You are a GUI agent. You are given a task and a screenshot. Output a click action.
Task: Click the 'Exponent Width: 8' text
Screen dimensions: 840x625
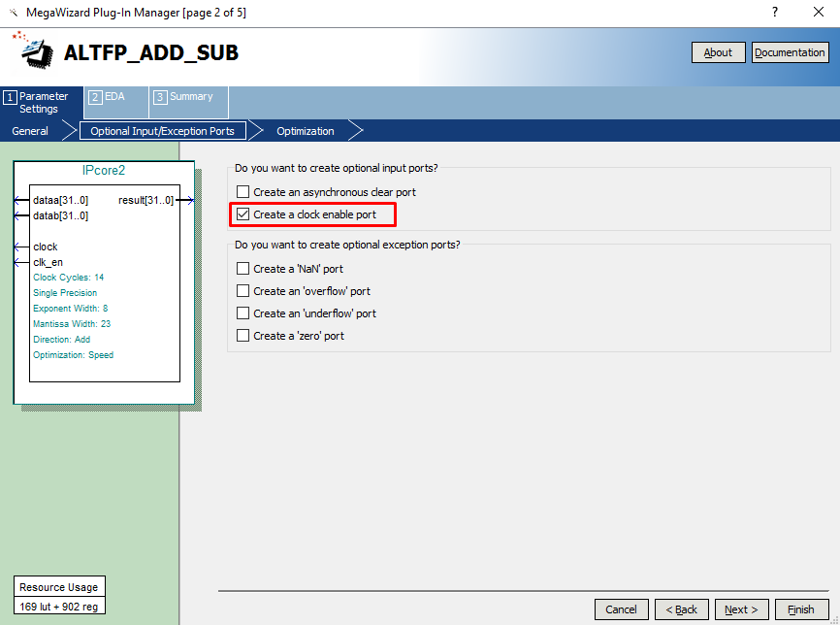pos(70,309)
